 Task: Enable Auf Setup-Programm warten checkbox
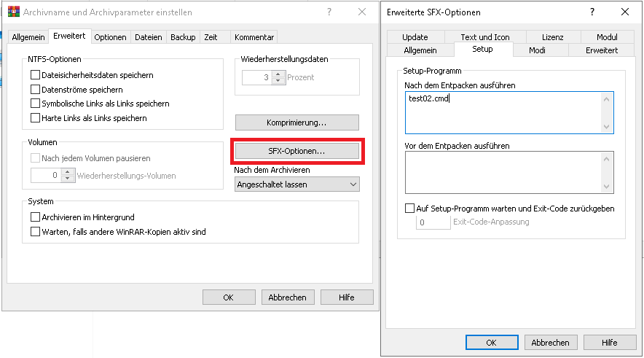click(409, 209)
